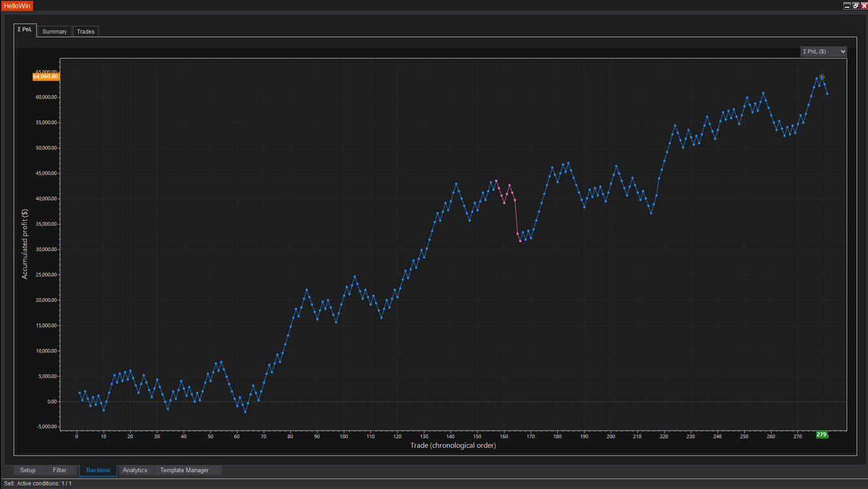This screenshot has width=868, height=489.
Task: Click the arrow on the Σ PnL ($) combo box
Action: (843, 52)
